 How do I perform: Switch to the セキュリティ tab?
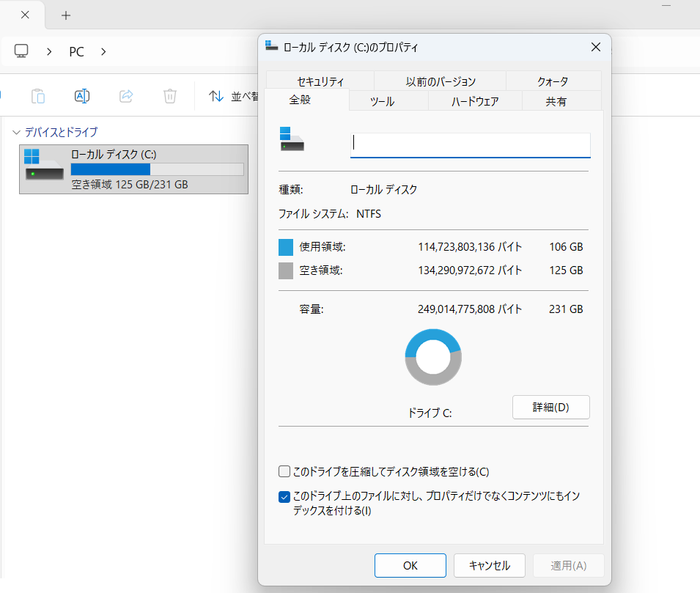(x=320, y=81)
